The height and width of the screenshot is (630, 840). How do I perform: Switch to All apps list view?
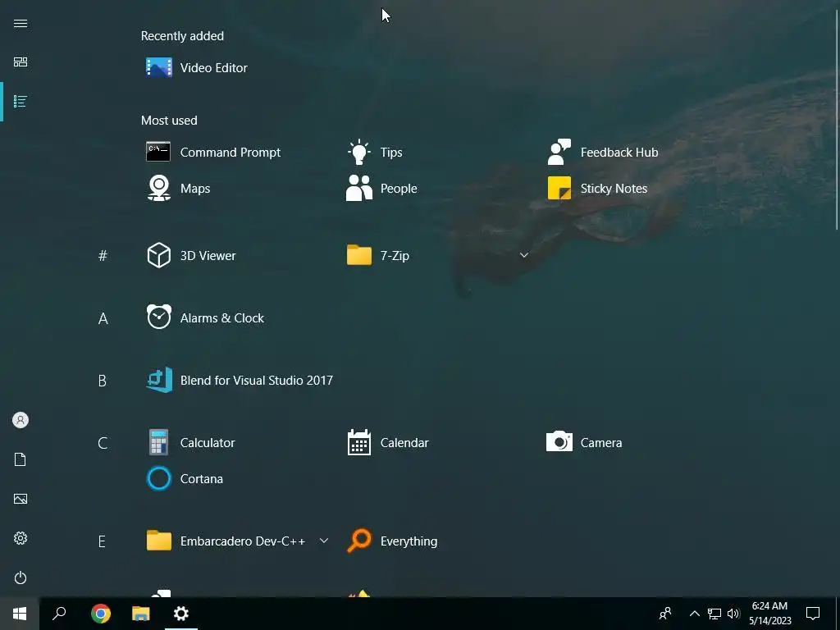[x=21, y=101]
